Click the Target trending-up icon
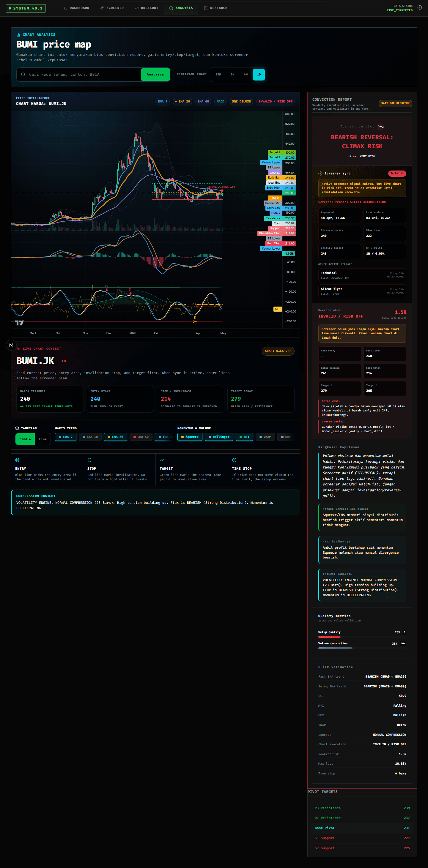 coord(162,460)
